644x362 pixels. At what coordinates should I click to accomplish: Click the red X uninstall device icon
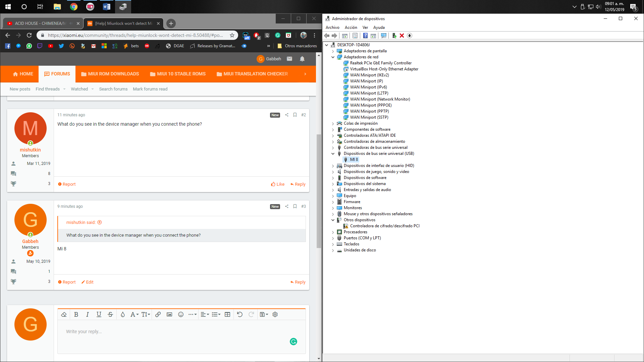point(402,36)
